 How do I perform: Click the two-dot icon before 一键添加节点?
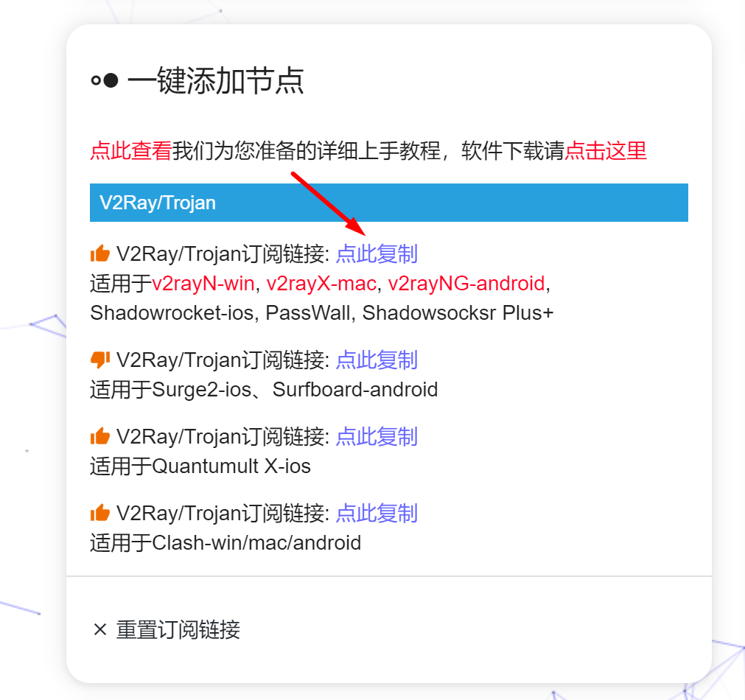pyautogui.click(x=105, y=80)
